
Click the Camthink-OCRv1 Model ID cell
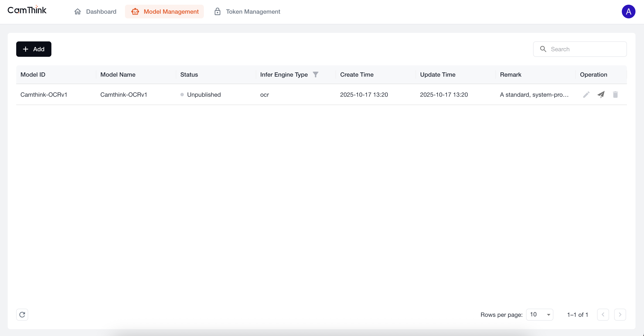click(44, 95)
